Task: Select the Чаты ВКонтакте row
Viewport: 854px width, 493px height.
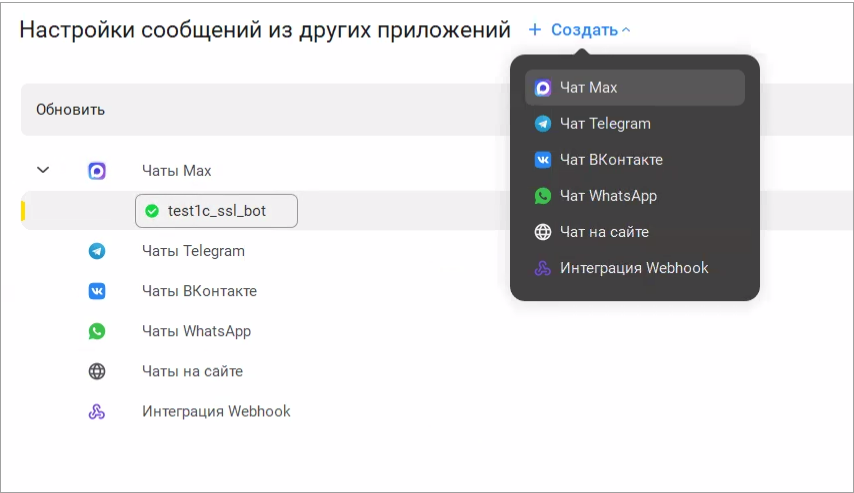Action: click(199, 291)
